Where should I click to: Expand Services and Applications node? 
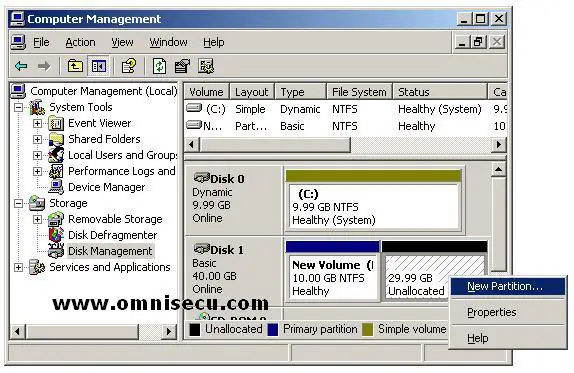coord(18,267)
